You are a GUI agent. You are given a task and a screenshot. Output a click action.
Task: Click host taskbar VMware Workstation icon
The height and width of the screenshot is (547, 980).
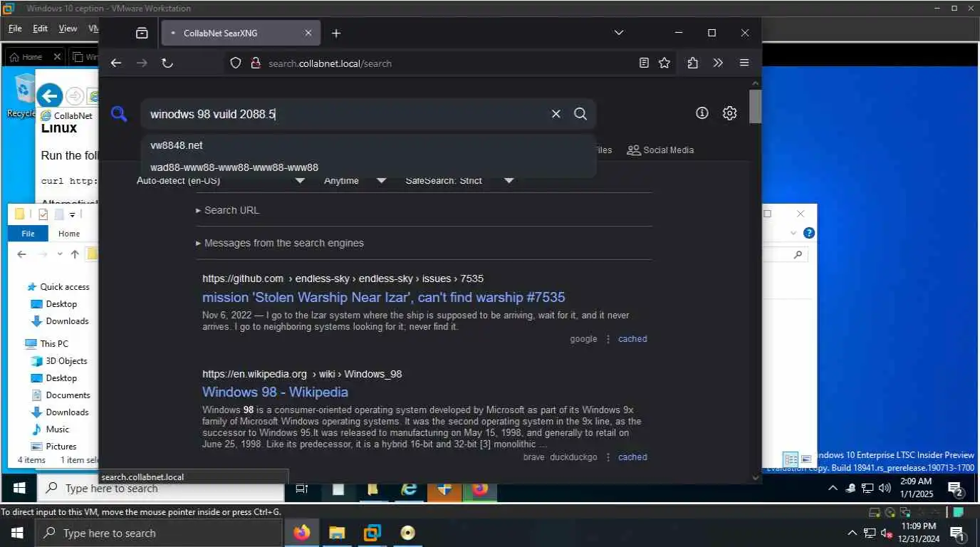point(372,533)
